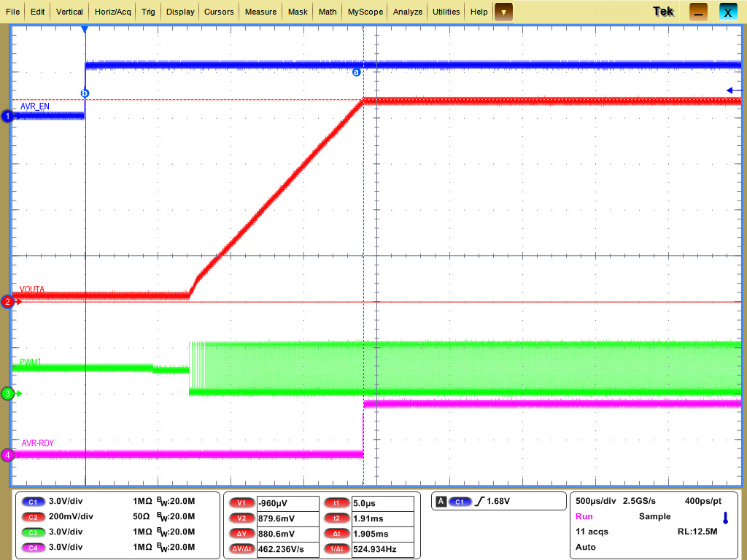Click the V1 cursor readout badge
Viewport: 747px width, 560px height.
[241, 502]
